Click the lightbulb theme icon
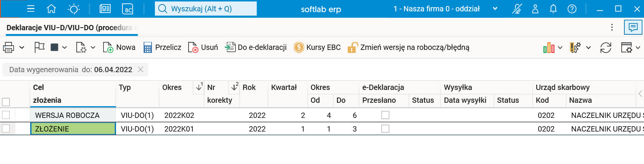 coord(74,9)
